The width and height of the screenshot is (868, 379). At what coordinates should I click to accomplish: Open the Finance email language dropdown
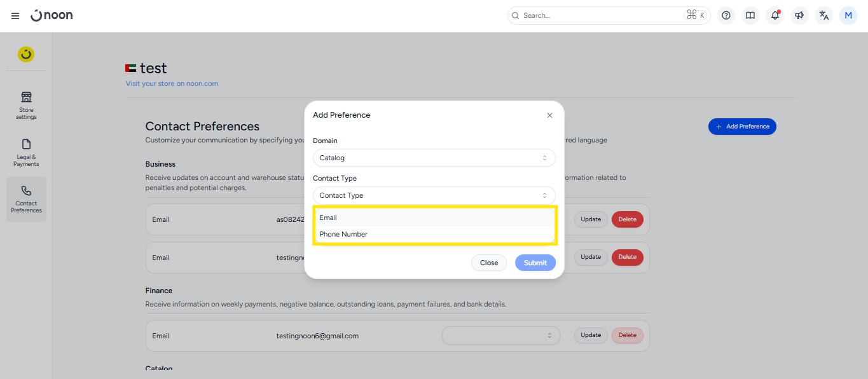click(x=500, y=336)
